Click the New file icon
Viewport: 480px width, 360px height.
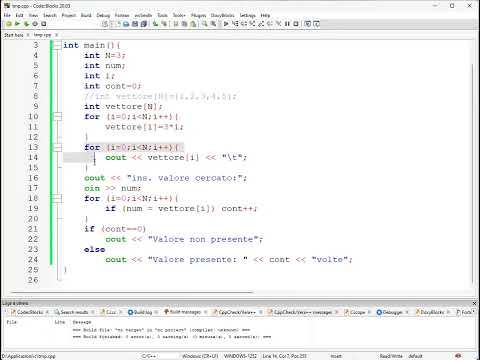(x=118, y=24)
